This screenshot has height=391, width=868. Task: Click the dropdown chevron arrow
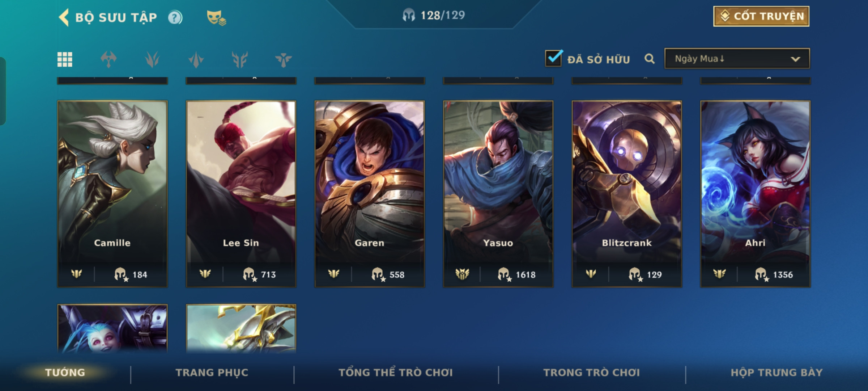point(795,59)
